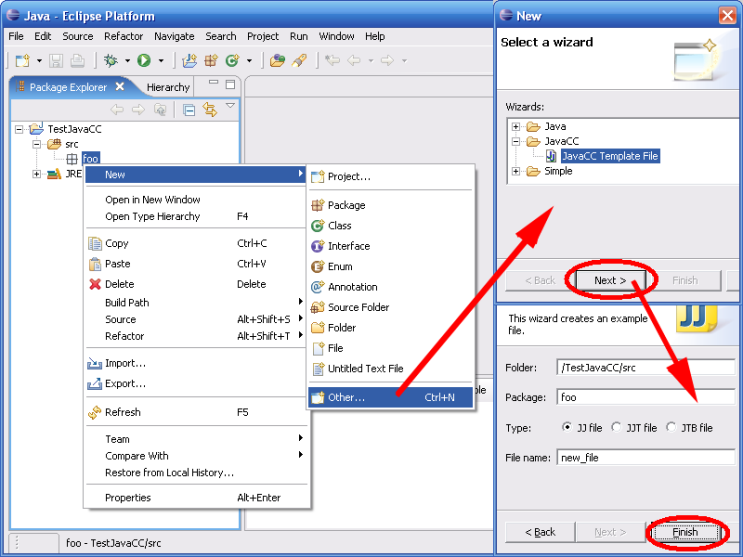The height and width of the screenshot is (557, 743).
Task: Maximize the Package Explorer view
Action: pos(230,84)
